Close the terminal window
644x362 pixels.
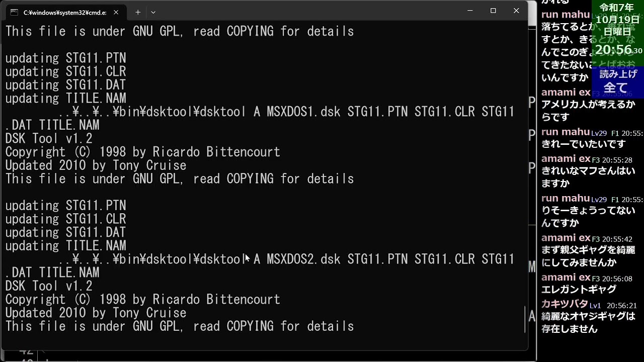(x=516, y=11)
